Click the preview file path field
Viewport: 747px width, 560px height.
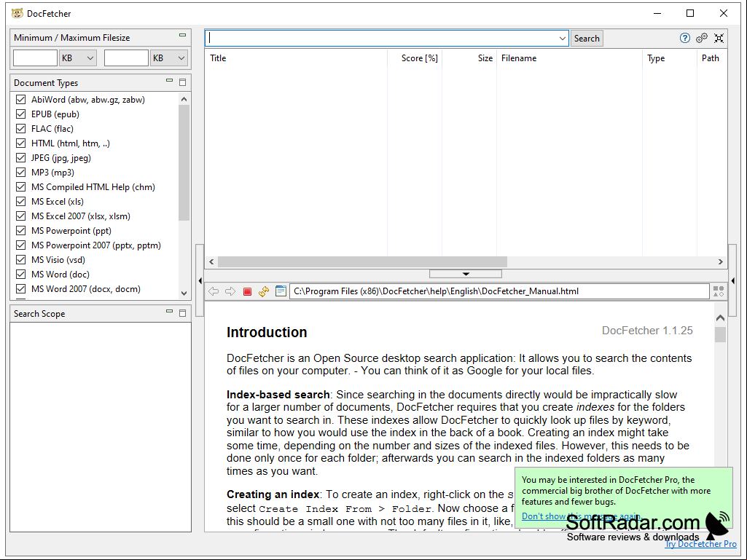[499, 291]
